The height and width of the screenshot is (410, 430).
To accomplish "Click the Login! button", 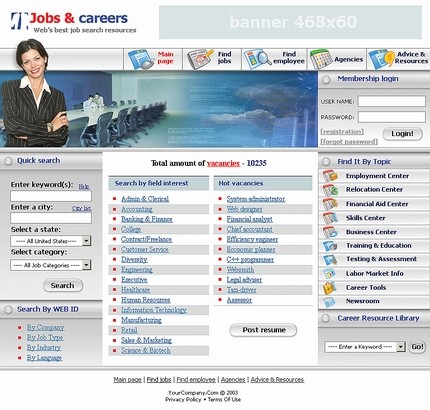I will (402, 134).
